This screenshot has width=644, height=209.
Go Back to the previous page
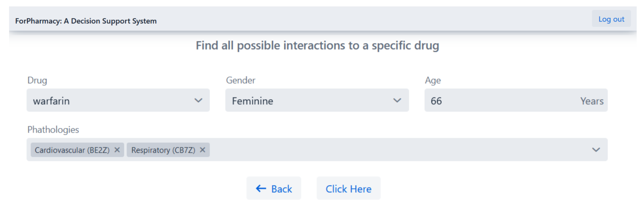point(274,188)
